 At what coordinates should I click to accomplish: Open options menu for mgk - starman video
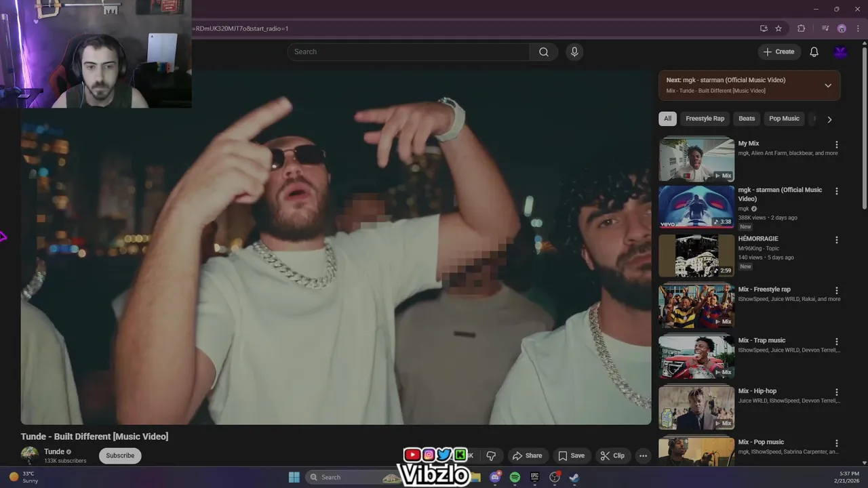[836, 191]
